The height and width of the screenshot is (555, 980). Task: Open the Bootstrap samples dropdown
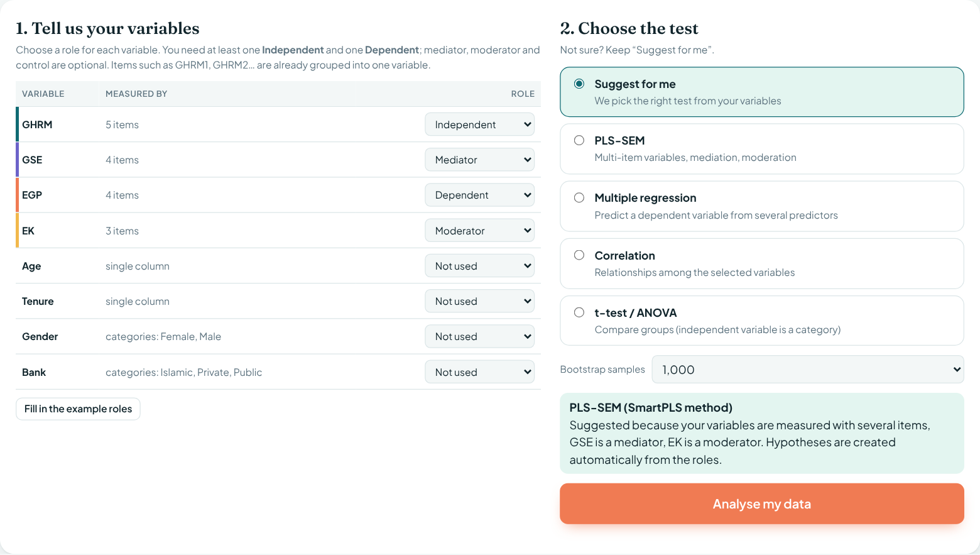[x=808, y=370]
